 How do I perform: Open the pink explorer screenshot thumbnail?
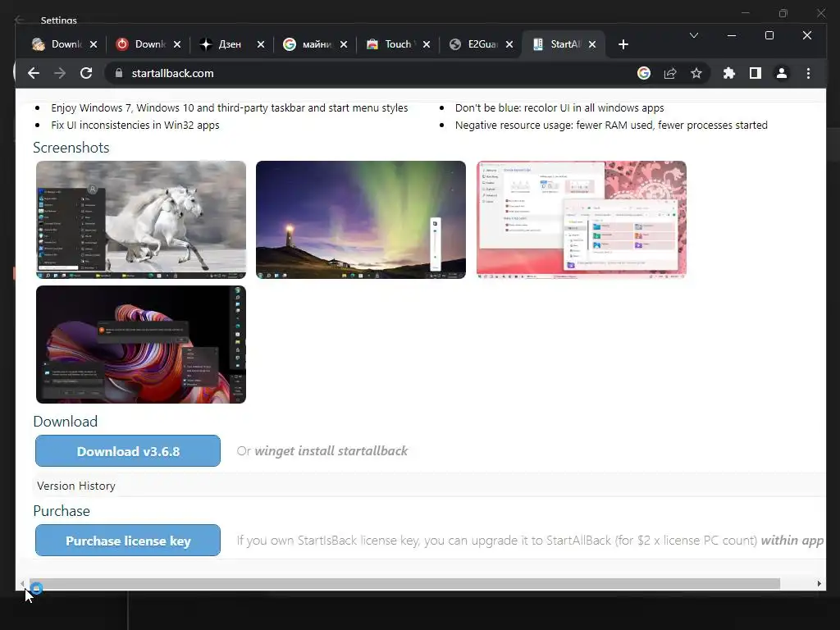click(582, 220)
